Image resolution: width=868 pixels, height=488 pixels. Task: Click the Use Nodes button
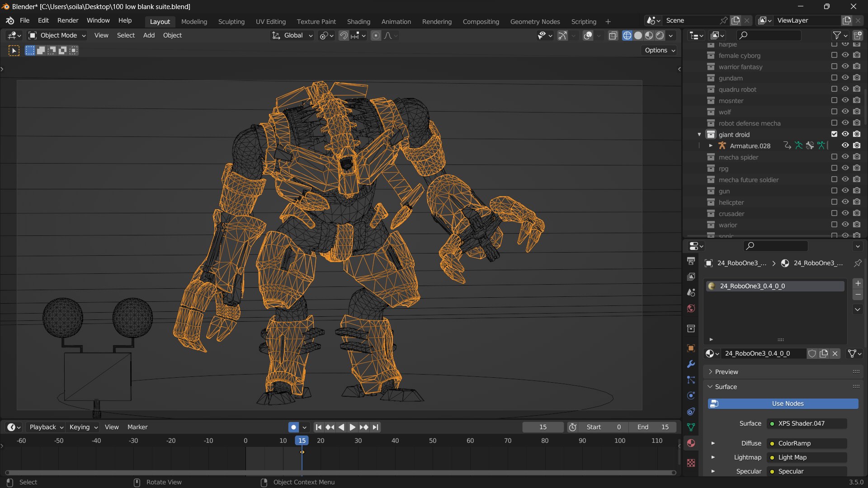(783, 404)
